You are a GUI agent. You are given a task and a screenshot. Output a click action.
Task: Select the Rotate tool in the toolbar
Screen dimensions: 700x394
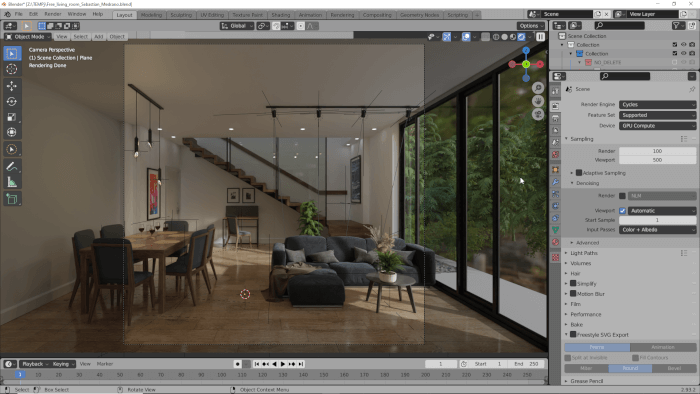(x=12, y=101)
